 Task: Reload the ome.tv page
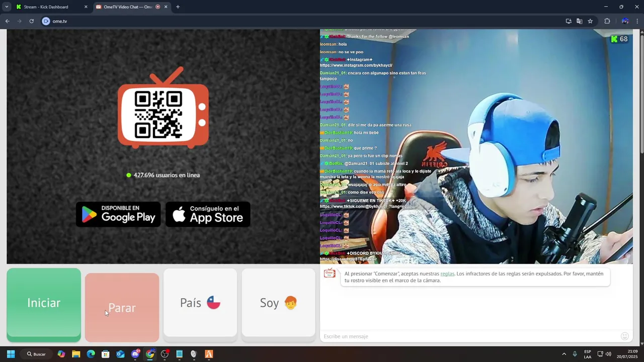(32, 21)
